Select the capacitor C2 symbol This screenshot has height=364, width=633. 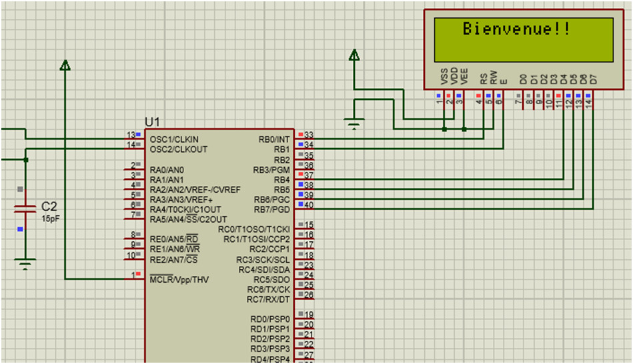coord(25,209)
